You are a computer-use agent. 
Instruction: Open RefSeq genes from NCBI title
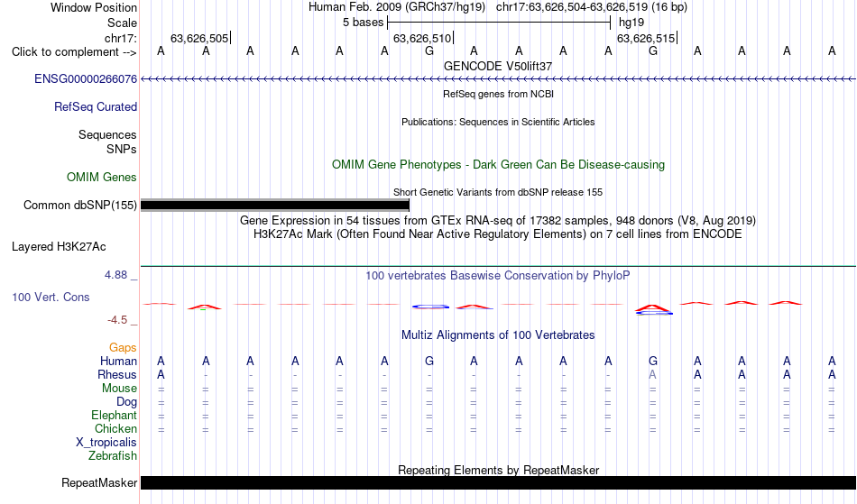point(498,94)
